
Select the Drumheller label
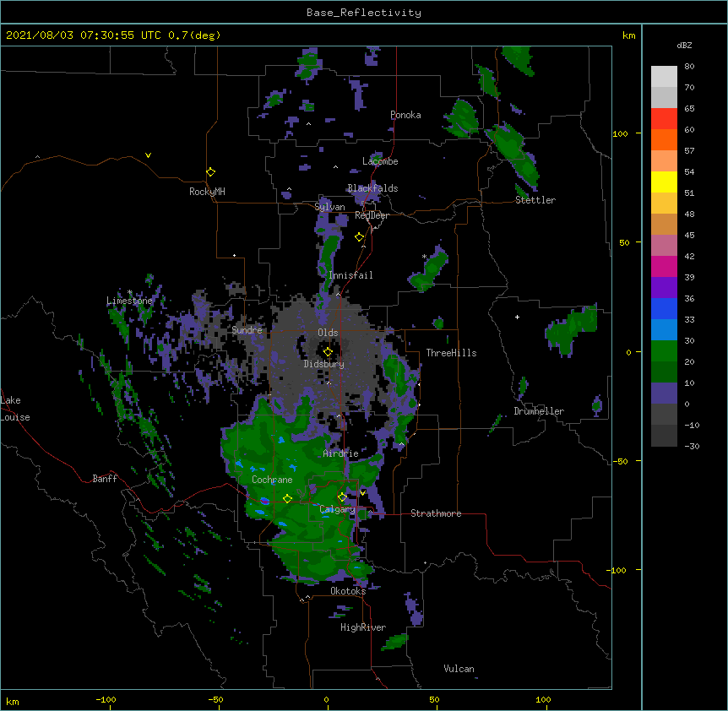pyautogui.click(x=539, y=411)
